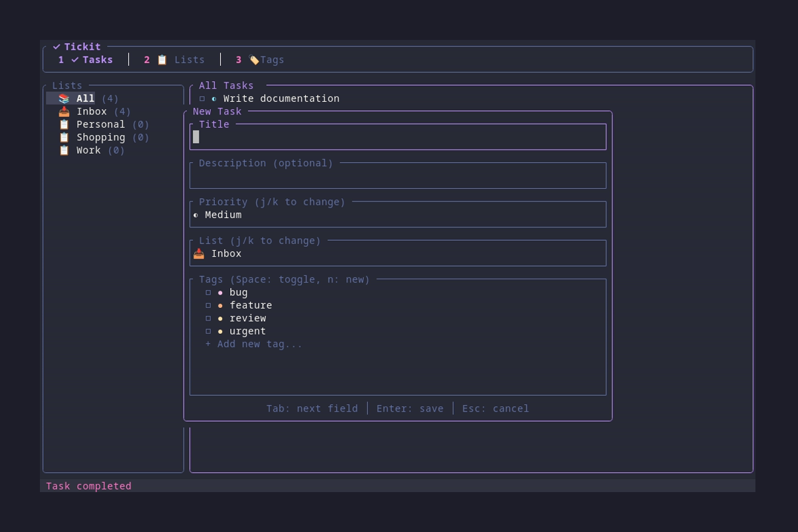Click the clipboard icon next to Shopping

click(65, 137)
